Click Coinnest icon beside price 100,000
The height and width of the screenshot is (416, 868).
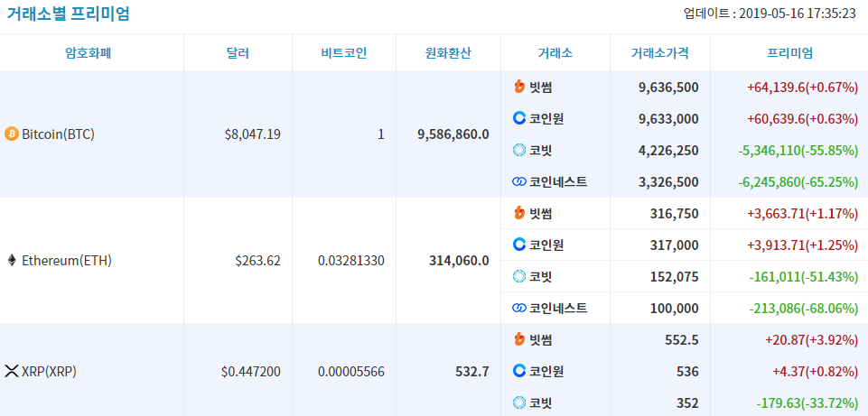(x=519, y=308)
